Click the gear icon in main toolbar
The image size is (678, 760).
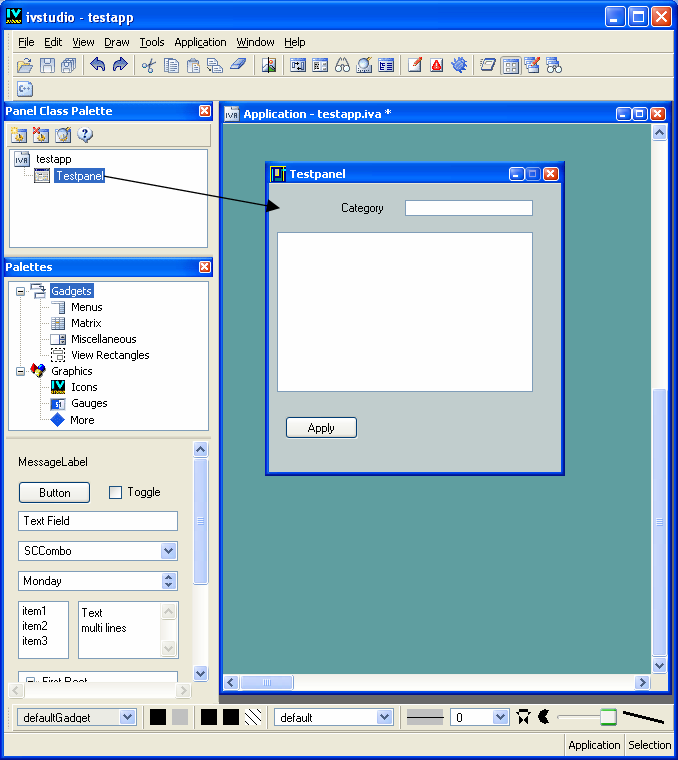[459, 65]
